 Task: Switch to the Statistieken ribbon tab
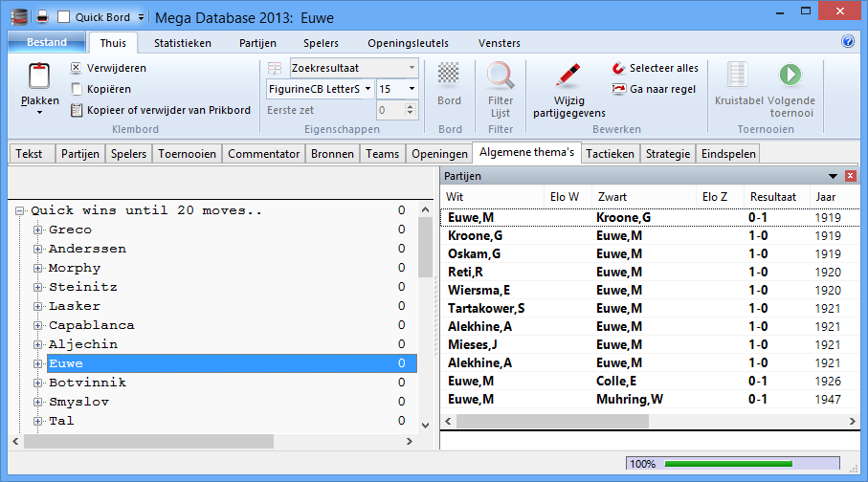point(183,43)
